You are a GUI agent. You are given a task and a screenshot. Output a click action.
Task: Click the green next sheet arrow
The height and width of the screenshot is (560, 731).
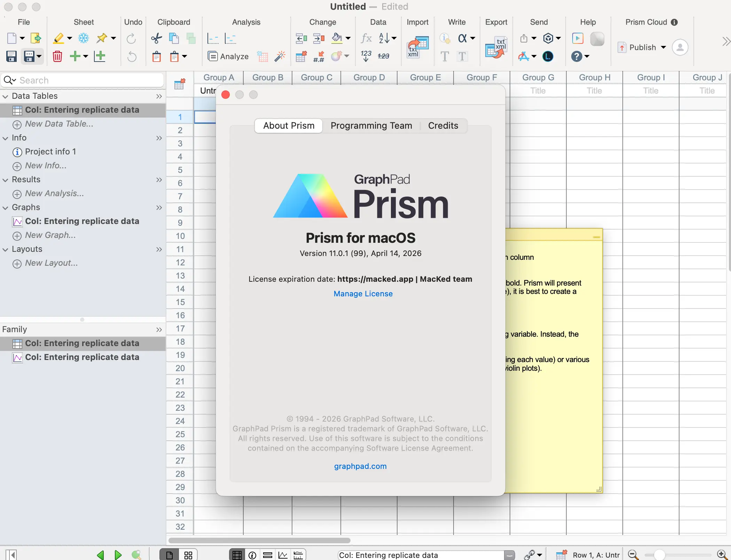pyautogui.click(x=118, y=555)
